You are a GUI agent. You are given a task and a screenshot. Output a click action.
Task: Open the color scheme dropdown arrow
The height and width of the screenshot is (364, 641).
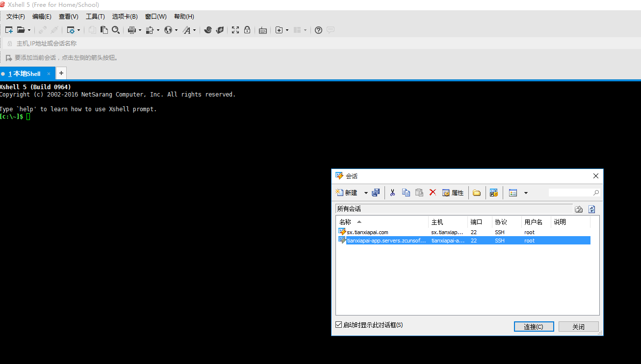158,30
